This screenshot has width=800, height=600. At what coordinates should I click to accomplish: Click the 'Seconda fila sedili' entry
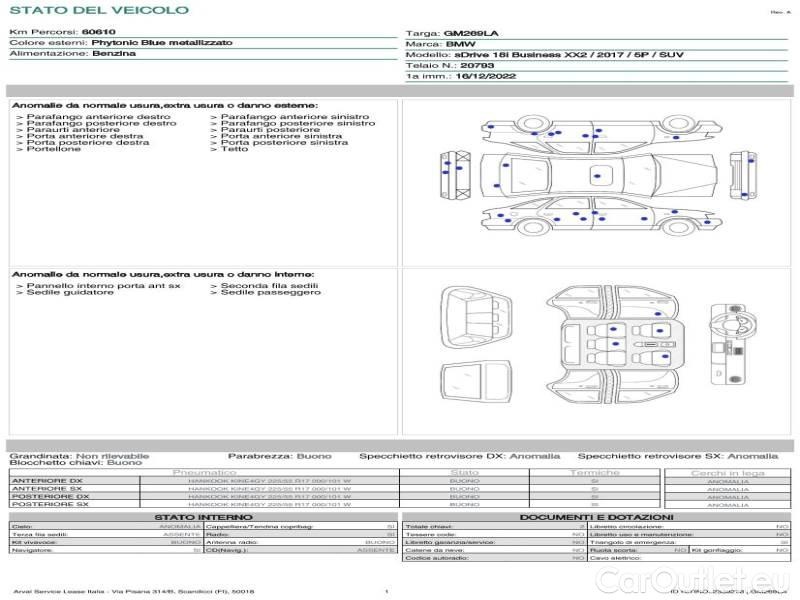coord(269,286)
